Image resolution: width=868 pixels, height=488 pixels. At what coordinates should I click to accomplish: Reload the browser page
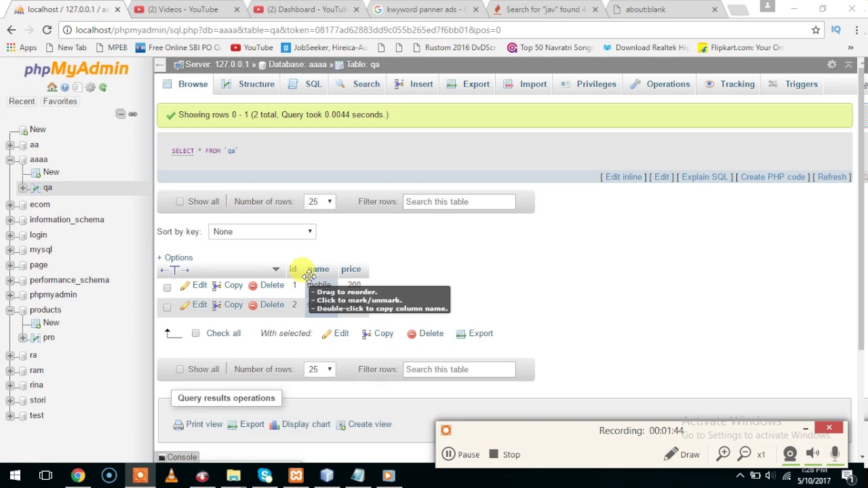point(47,30)
